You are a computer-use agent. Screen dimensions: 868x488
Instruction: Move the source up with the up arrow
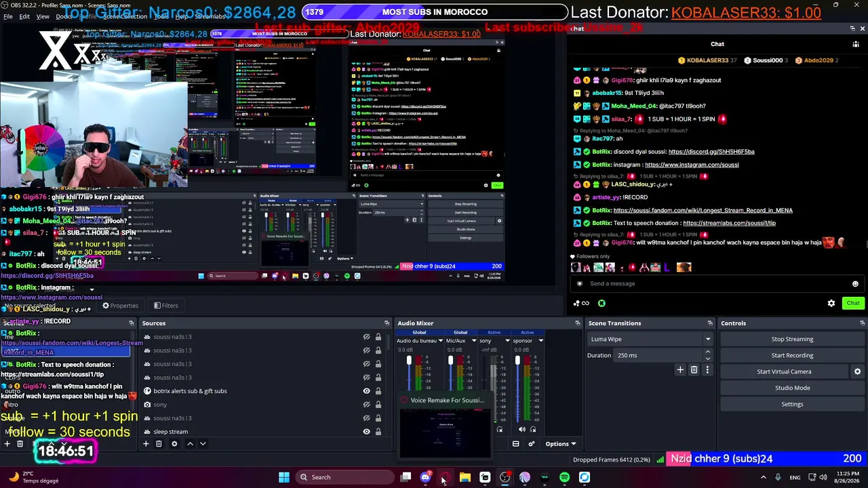point(190,444)
